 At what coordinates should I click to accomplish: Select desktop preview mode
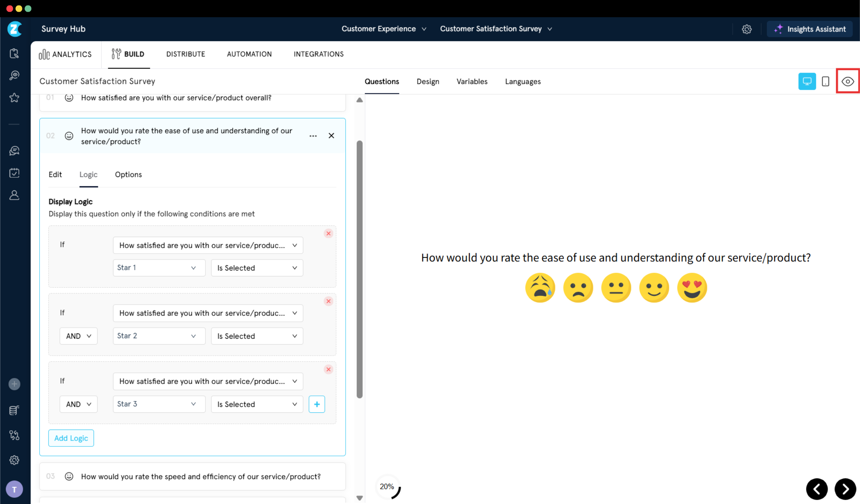tap(807, 81)
